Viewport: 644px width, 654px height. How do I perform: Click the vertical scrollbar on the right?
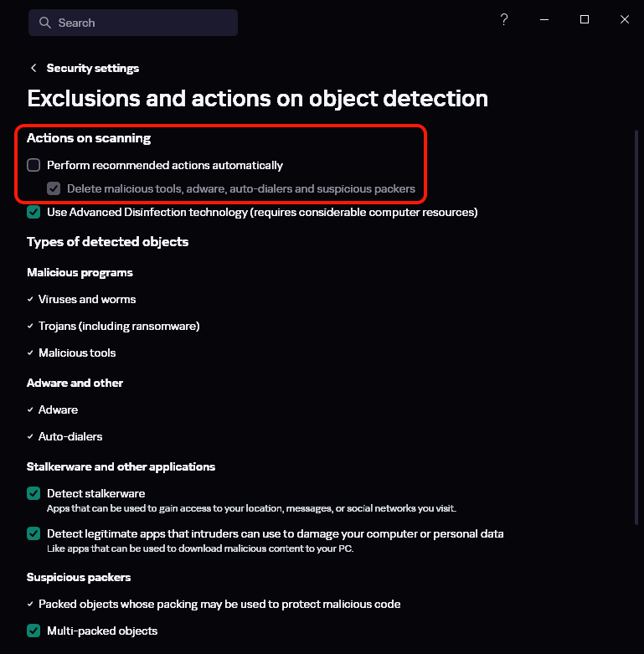click(x=636, y=251)
